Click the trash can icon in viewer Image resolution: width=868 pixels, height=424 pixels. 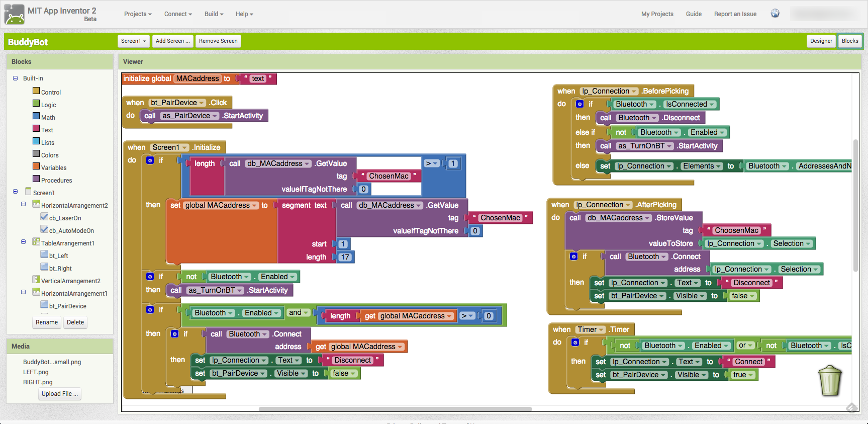(830, 381)
